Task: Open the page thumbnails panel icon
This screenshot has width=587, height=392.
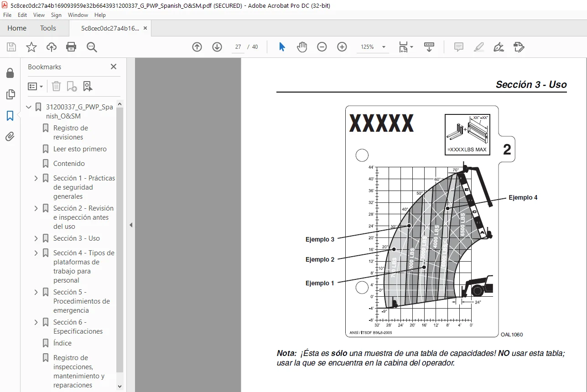Action: (x=10, y=94)
